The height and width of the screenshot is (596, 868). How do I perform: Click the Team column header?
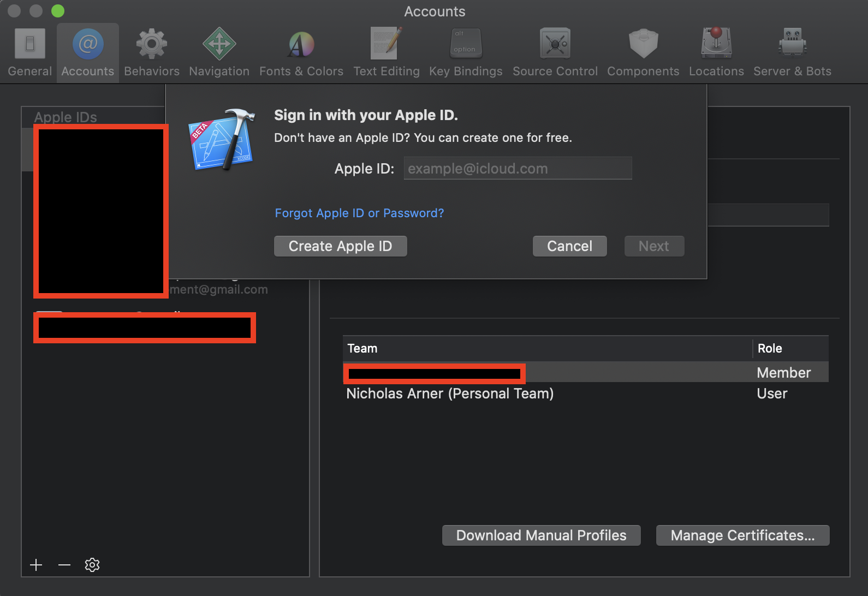click(x=548, y=348)
